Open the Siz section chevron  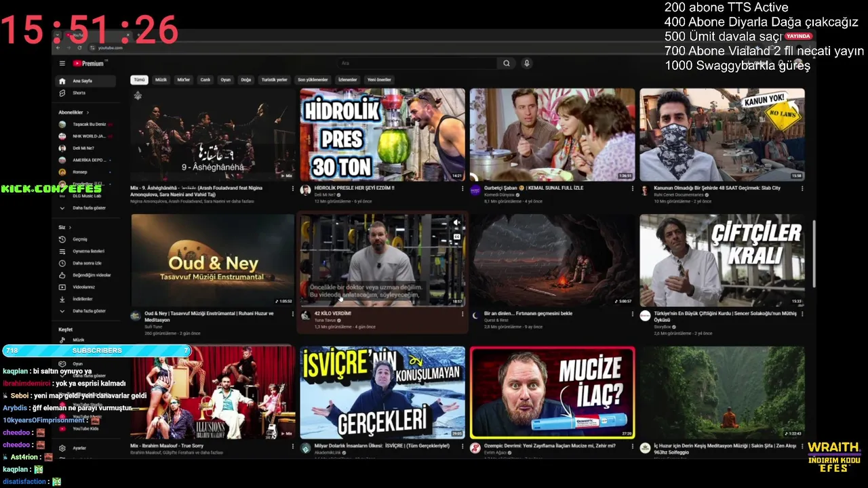pyautogui.click(x=71, y=228)
